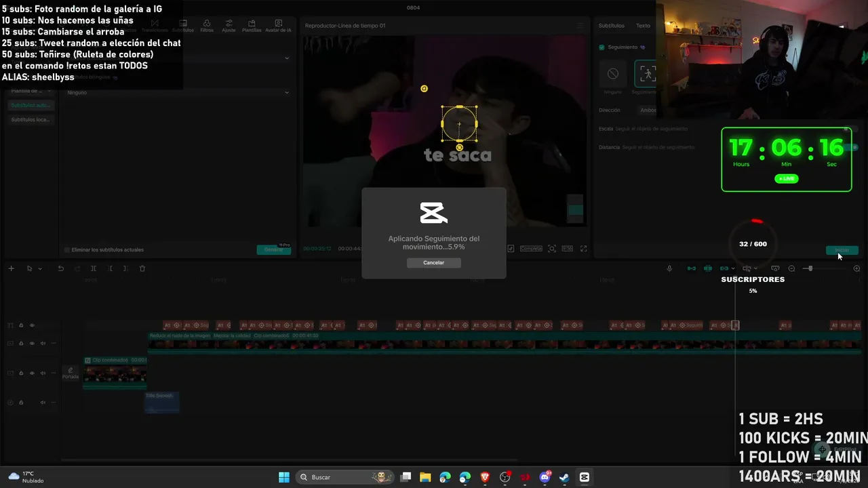Select the Title Swoosh audio clip
This screenshot has height=488, width=868.
(x=161, y=403)
